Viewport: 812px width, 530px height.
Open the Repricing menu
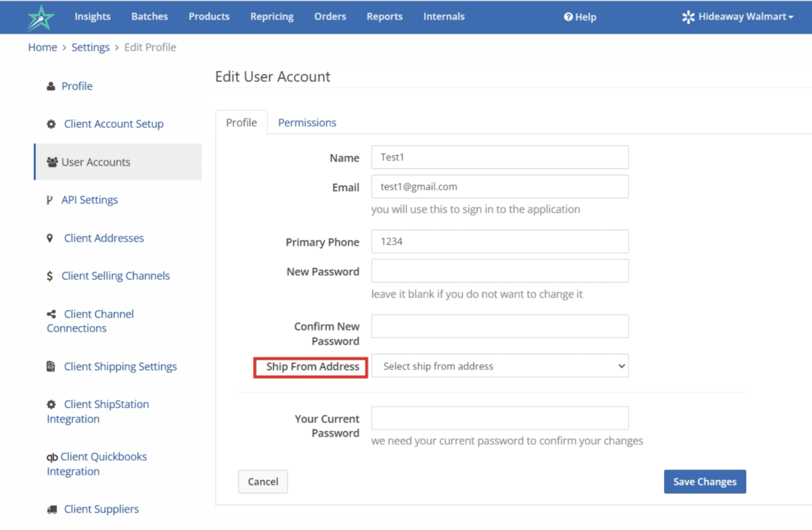pos(272,16)
